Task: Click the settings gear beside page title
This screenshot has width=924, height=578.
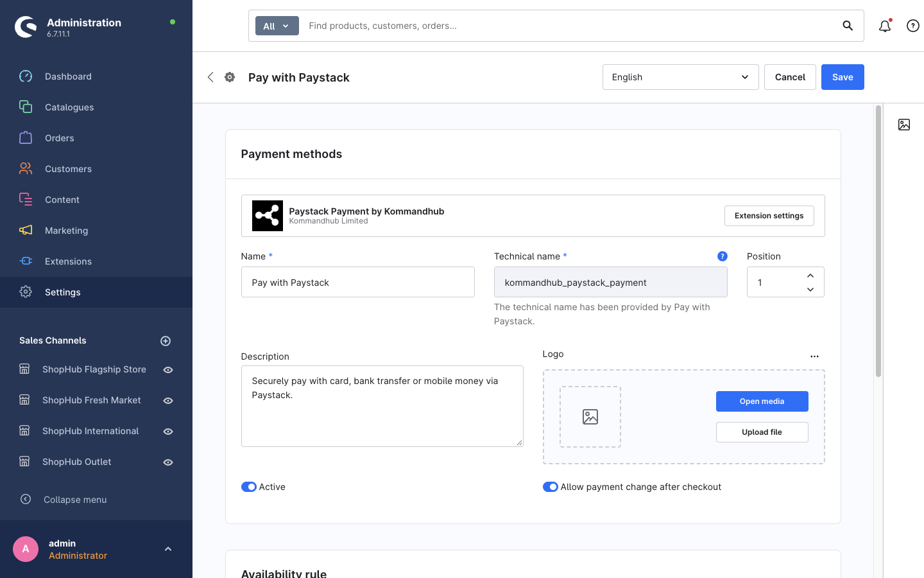Action: click(x=230, y=77)
